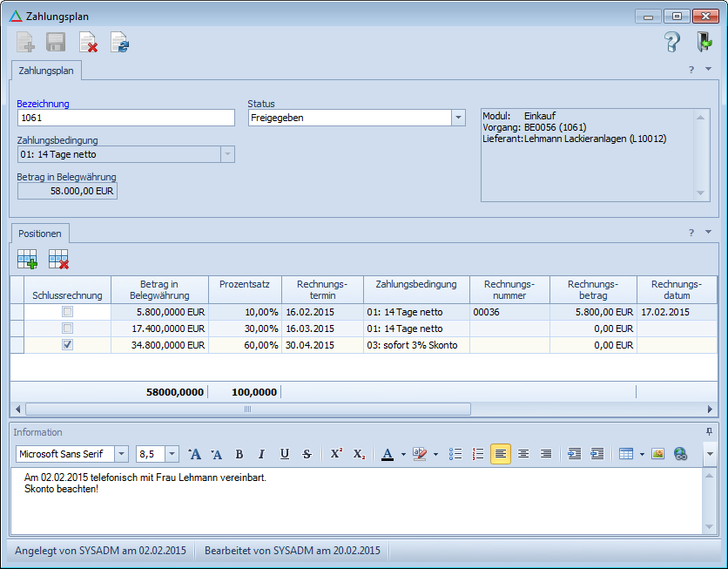Screen dimensions: 728x569
Task: Click the refresh document toolbar icon
Action: tap(119, 42)
